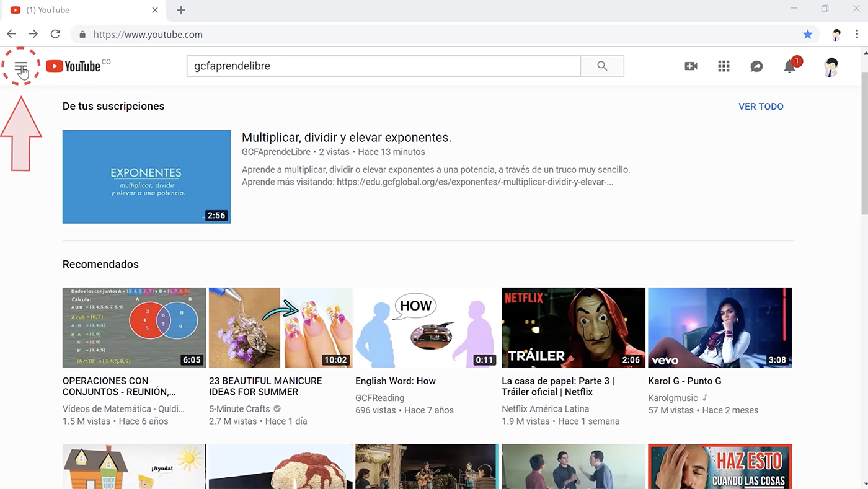Click title English Word: How

pos(396,381)
